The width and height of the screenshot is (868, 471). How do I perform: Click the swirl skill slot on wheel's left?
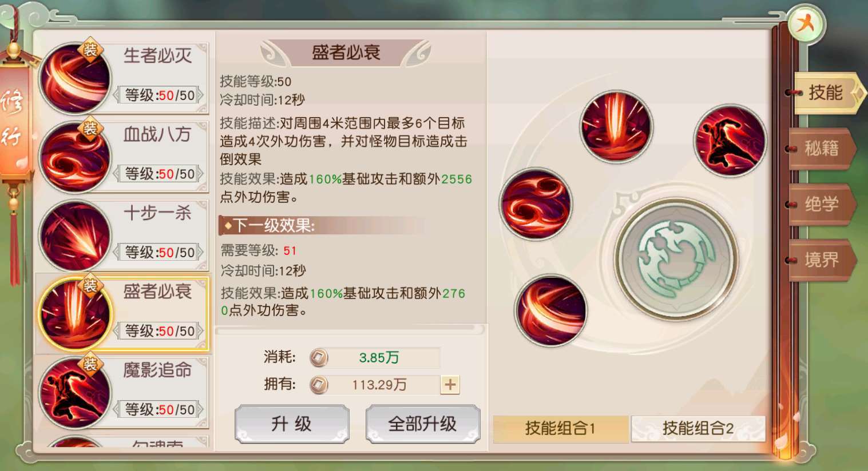coord(536,203)
